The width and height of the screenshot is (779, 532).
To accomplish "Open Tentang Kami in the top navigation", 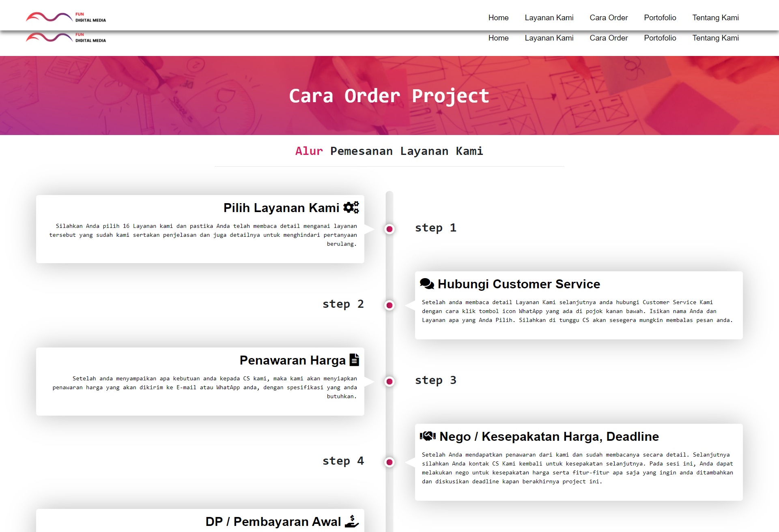I will [x=715, y=17].
